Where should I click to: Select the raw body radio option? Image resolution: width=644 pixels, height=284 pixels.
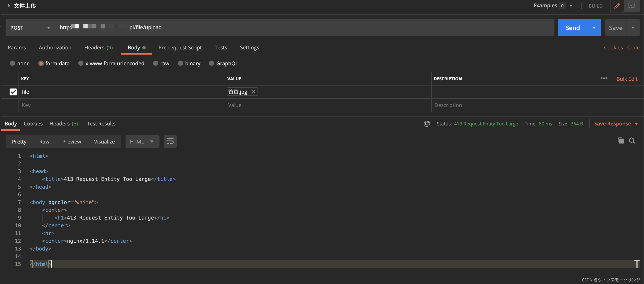click(x=155, y=63)
